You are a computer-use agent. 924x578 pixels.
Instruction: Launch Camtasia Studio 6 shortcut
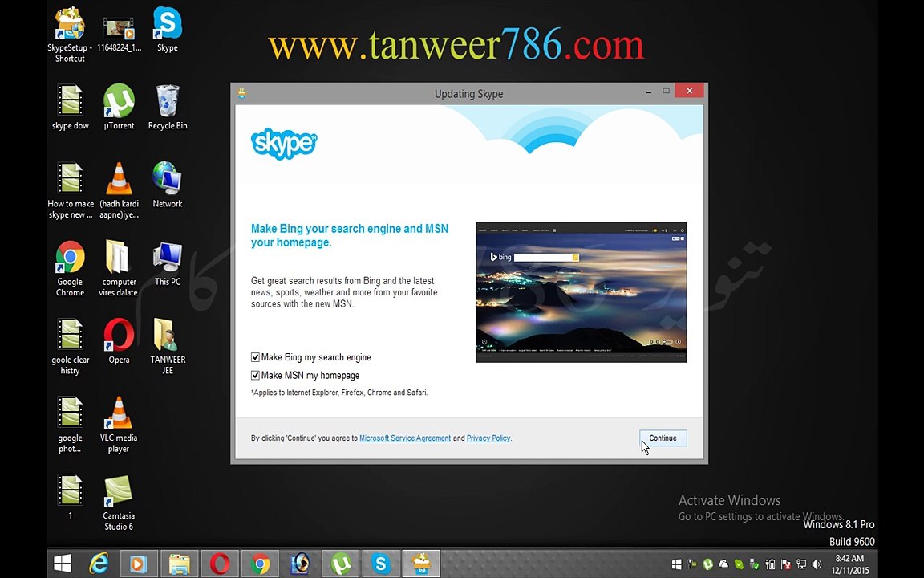119,503
